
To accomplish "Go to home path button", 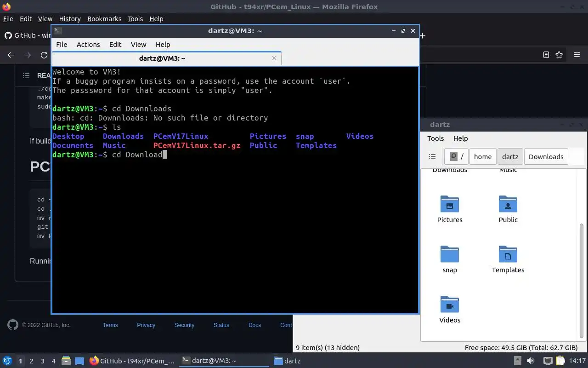I will [483, 156].
